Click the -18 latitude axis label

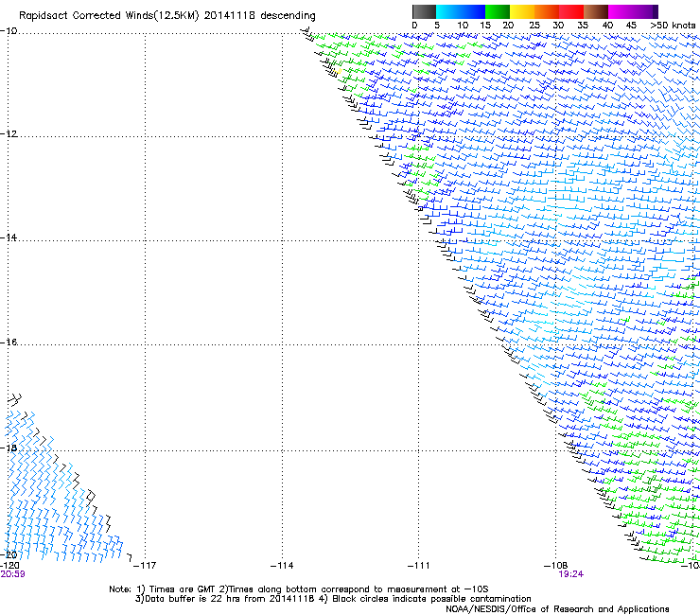pyautogui.click(x=9, y=448)
